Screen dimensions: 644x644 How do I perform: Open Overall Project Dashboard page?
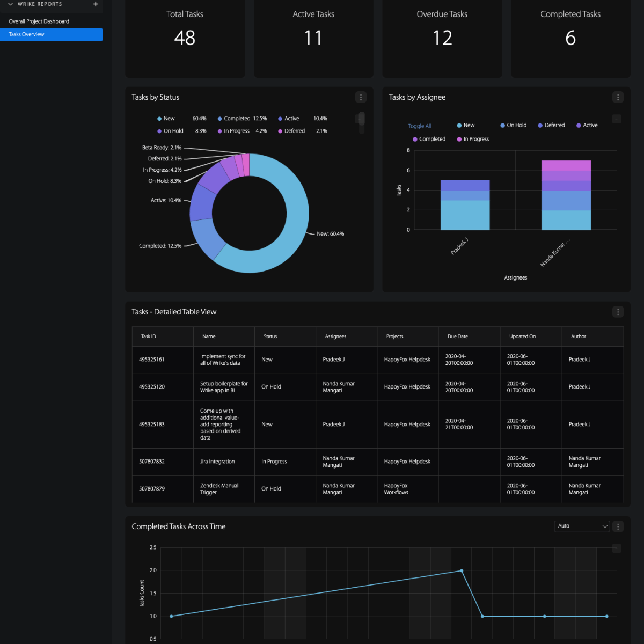pos(39,21)
